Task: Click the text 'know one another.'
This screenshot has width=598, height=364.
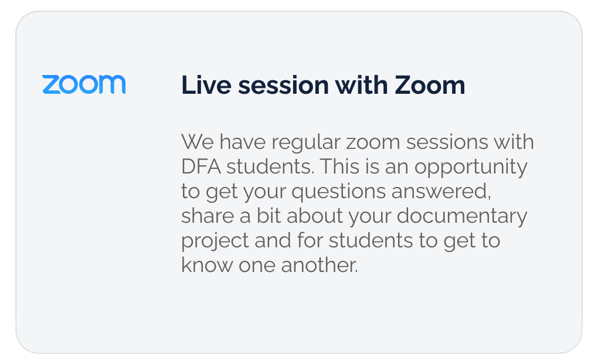Action: pos(270,265)
